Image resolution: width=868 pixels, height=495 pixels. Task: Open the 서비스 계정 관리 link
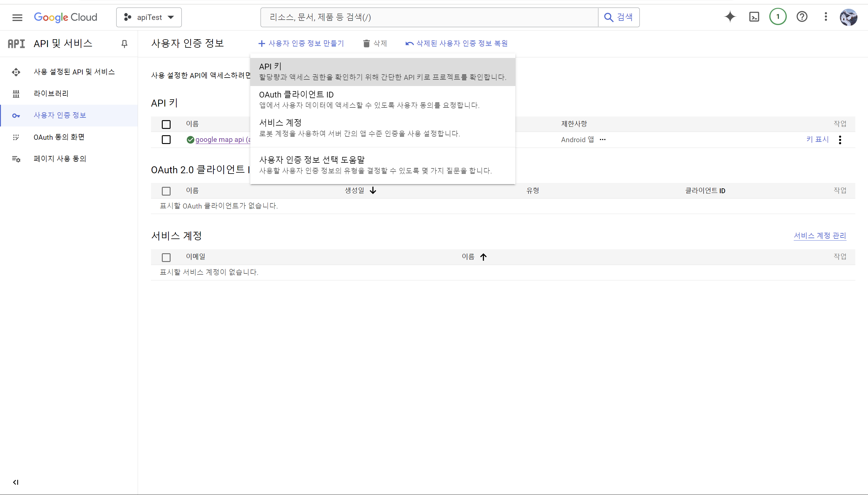819,236
